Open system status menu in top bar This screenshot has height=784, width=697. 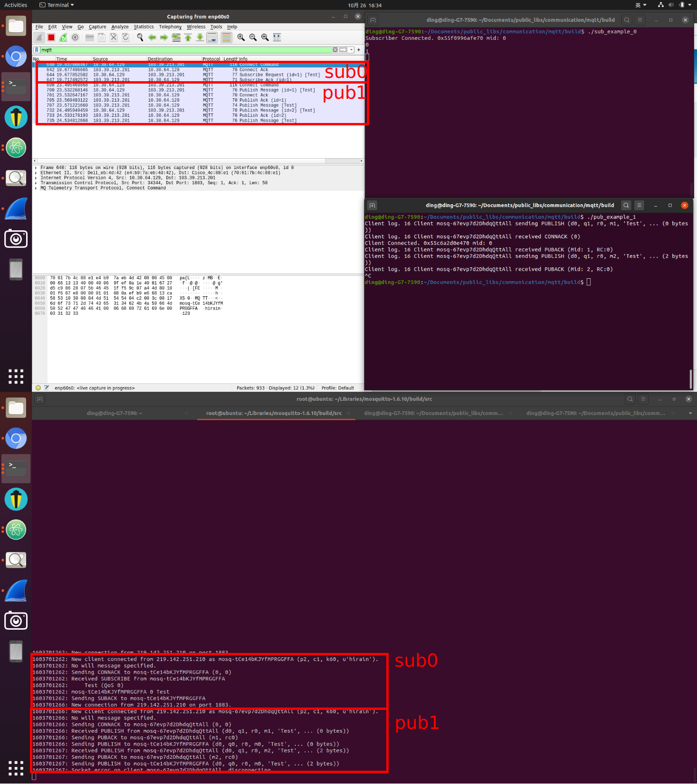[675, 5]
